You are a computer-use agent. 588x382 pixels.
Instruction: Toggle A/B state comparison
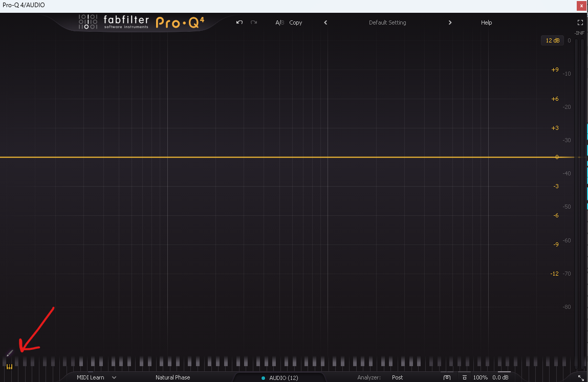click(x=279, y=23)
